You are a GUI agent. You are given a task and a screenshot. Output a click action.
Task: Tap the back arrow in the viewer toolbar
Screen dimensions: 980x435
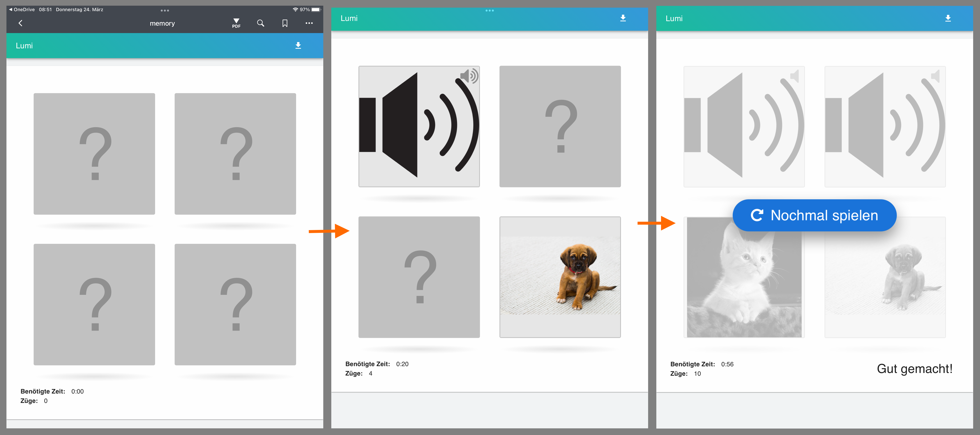[x=21, y=23]
